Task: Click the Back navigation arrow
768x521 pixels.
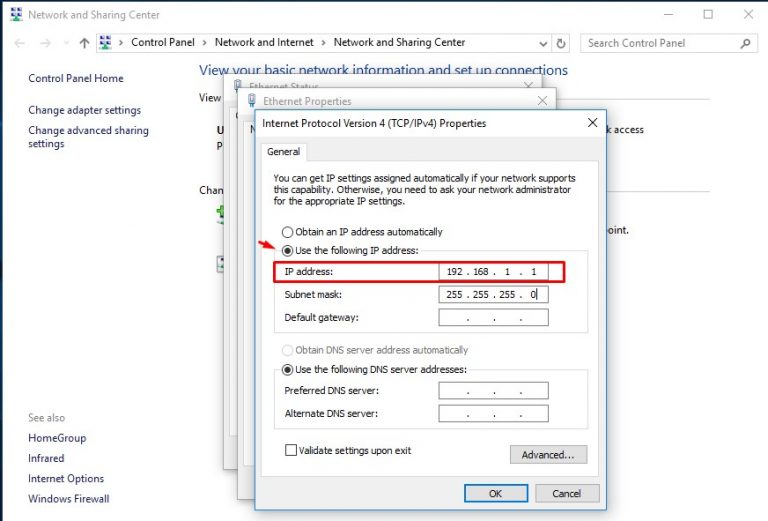Action: pyautogui.click(x=20, y=43)
